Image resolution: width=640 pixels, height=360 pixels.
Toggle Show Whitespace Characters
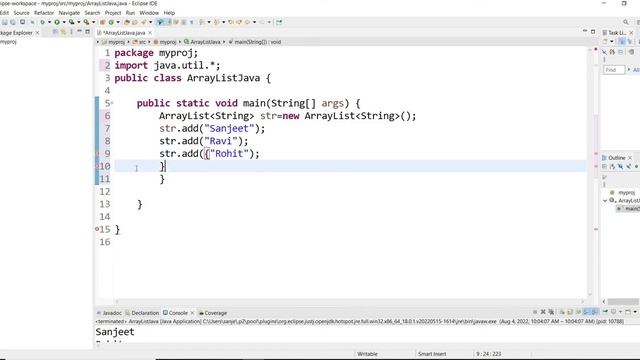191,22
